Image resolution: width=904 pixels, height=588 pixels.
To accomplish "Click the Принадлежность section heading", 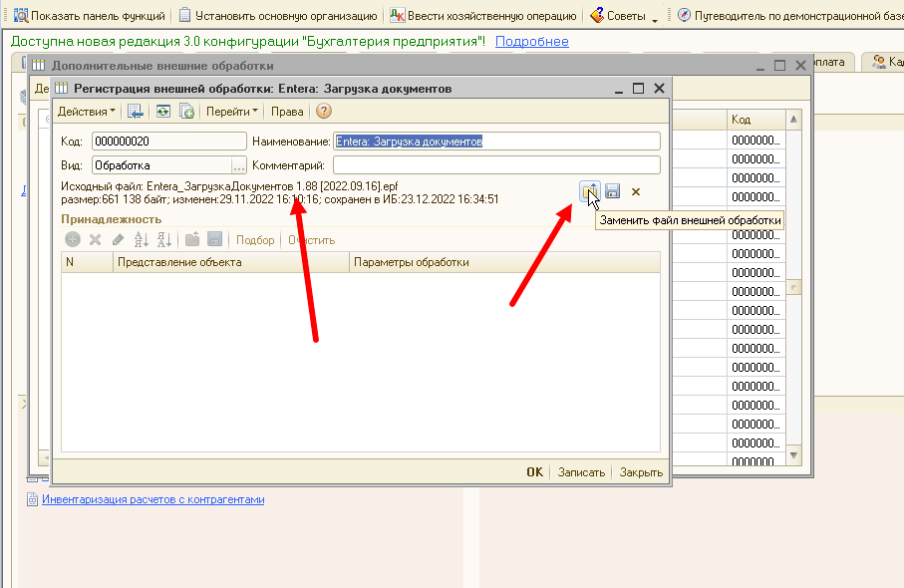I will tap(112, 219).
